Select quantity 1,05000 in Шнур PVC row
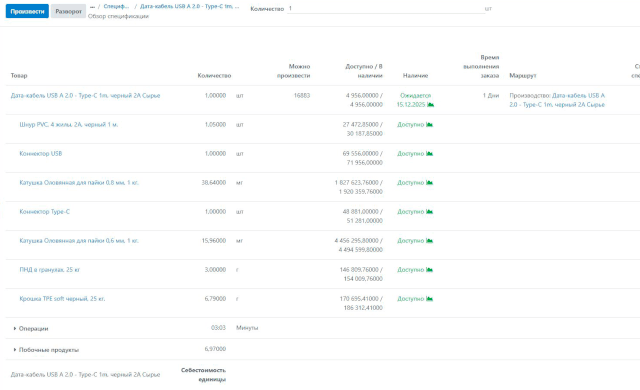The height and width of the screenshot is (390, 640). 215,124
